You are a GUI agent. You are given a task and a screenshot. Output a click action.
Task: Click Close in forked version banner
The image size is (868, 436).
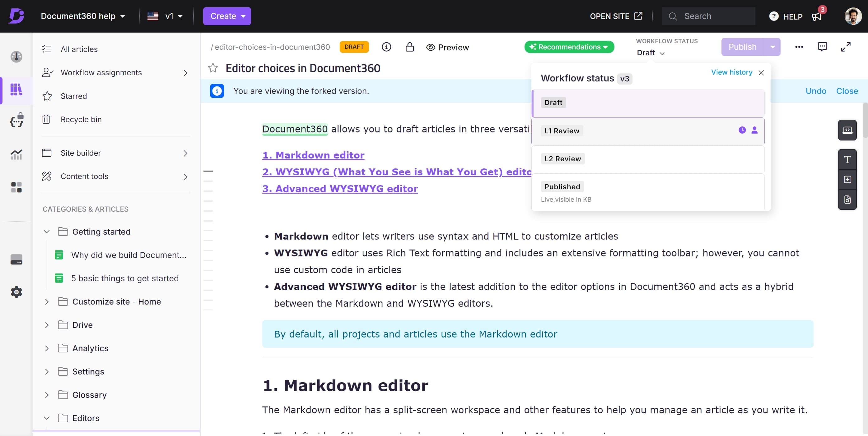point(847,91)
